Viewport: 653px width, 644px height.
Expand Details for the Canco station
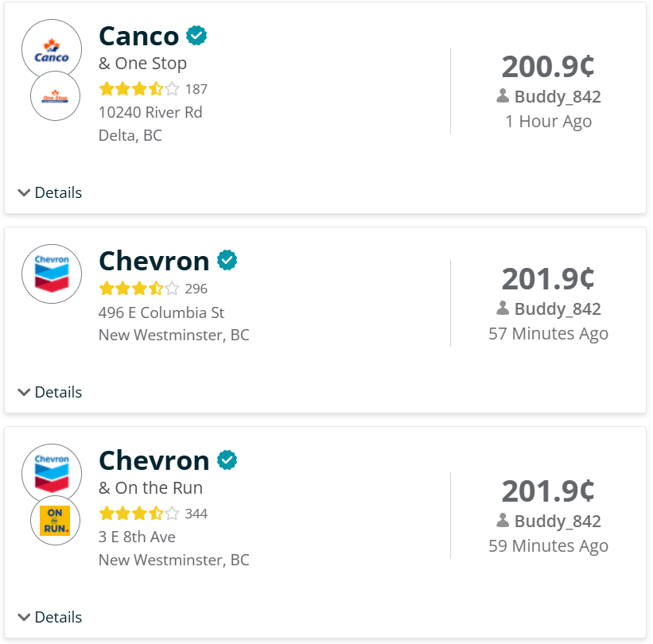[50, 192]
